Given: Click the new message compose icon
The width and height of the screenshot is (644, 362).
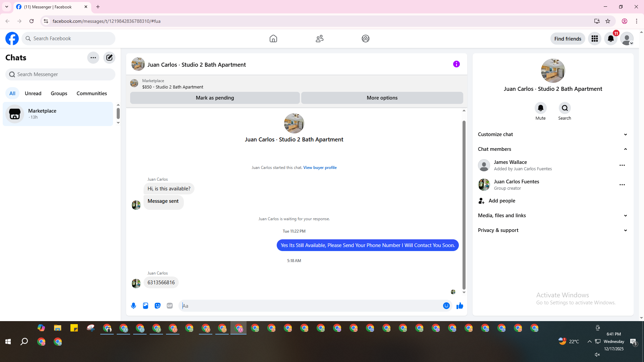Looking at the screenshot, I should (109, 58).
